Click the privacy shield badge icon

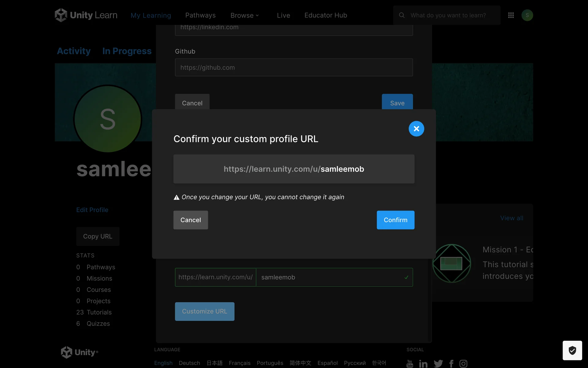click(572, 350)
